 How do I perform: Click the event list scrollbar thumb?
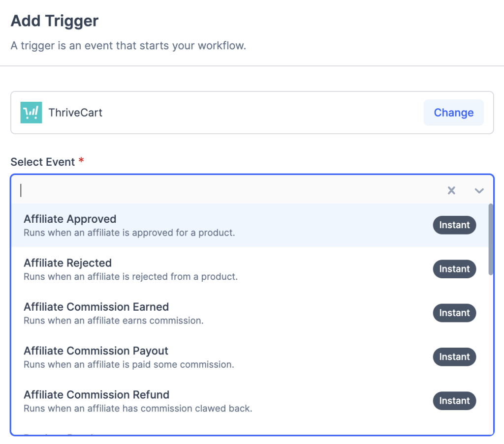490,239
